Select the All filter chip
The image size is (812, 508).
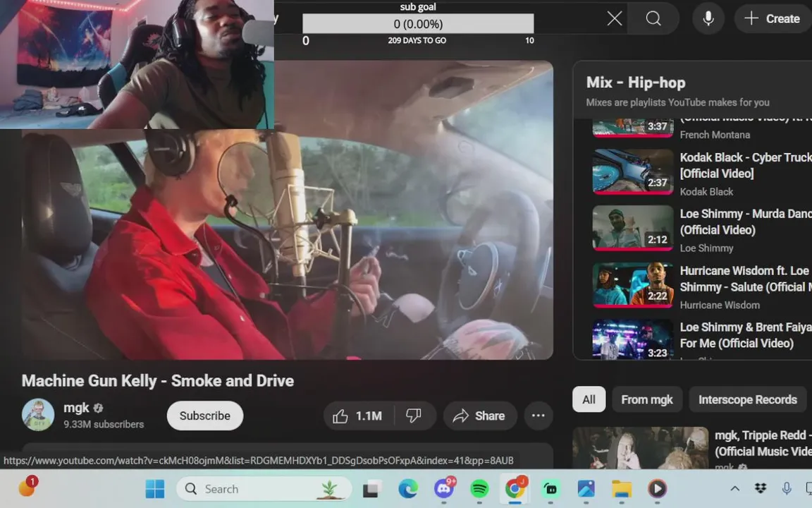coord(589,399)
